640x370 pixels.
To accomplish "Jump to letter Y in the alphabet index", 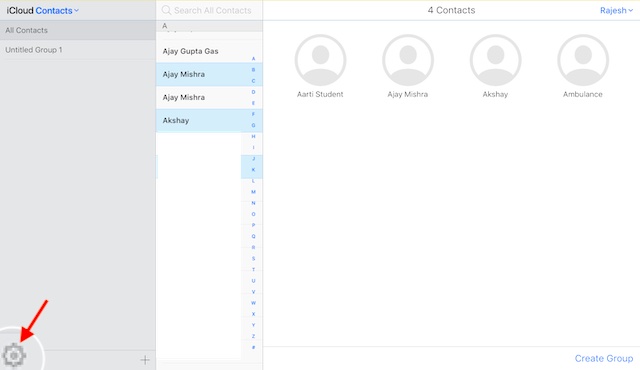I will click(x=253, y=325).
